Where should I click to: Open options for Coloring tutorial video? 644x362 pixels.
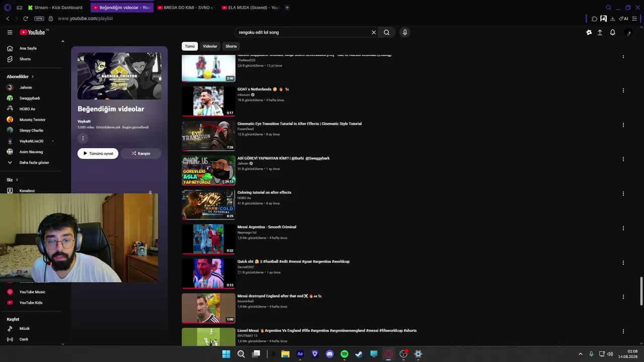pyautogui.click(x=623, y=194)
